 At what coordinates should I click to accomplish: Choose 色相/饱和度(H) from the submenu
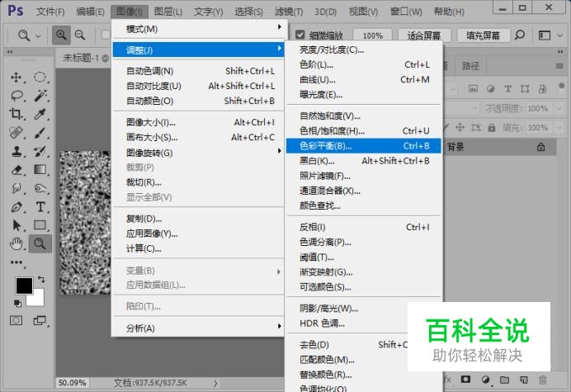tap(363, 130)
